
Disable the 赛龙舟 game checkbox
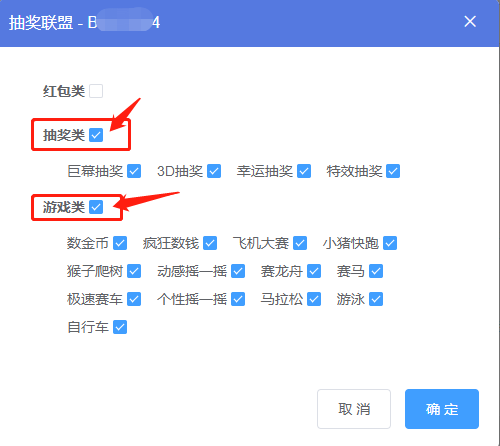pos(314,271)
